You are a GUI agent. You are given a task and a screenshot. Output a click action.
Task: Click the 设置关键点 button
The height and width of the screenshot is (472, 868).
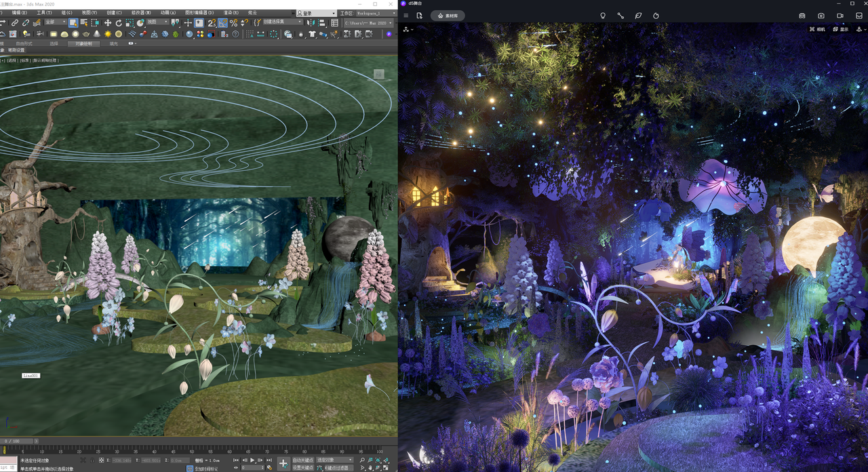pos(302,467)
